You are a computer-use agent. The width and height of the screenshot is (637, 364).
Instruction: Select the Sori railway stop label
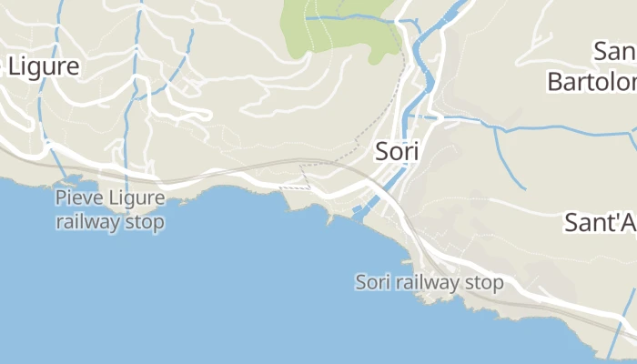430,282
